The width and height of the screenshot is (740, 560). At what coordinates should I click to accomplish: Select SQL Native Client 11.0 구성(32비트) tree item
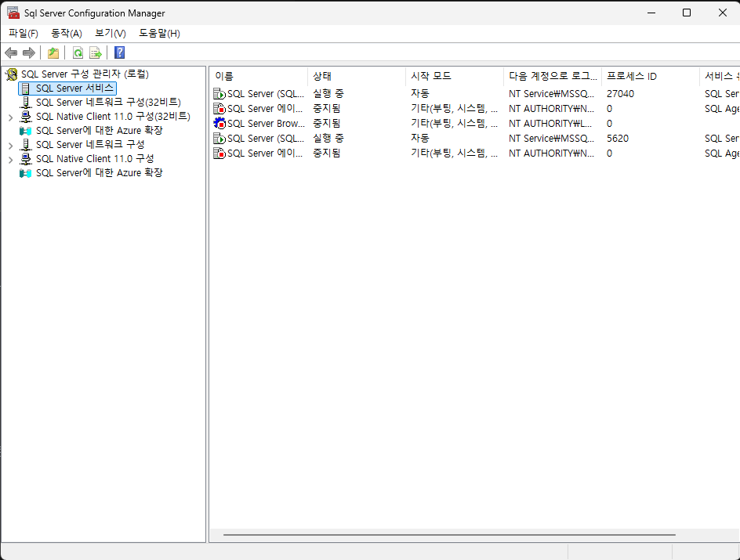click(x=113, y=117)
